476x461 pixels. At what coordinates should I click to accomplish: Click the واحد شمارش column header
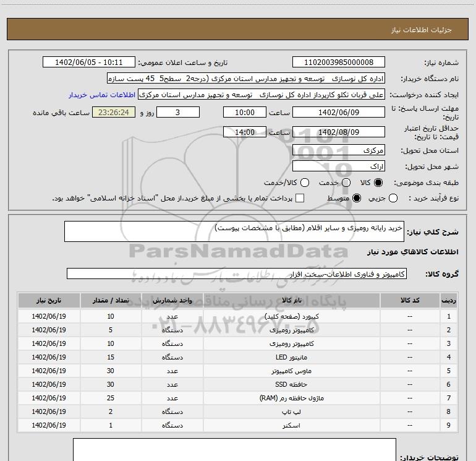tap(172, 300)
